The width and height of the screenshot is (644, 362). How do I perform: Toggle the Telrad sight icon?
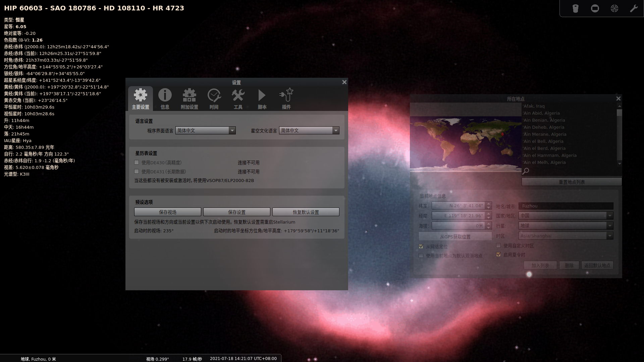point(614,8)
